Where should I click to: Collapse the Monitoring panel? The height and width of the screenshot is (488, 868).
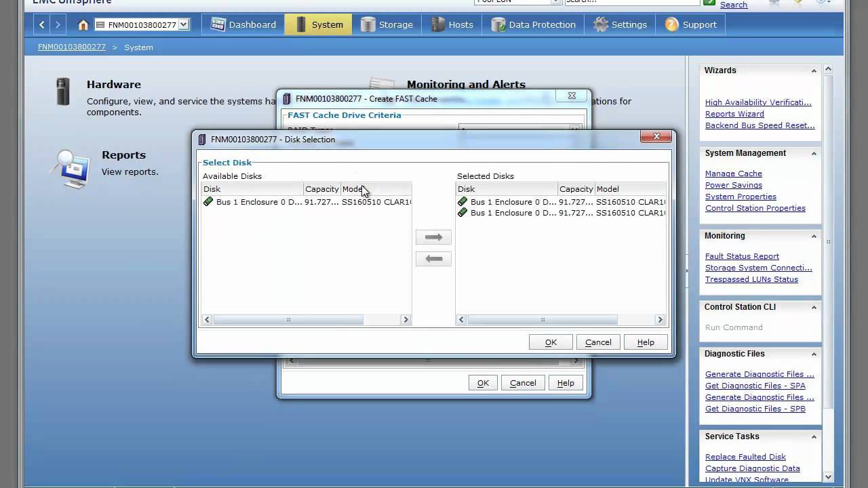(814, 236)
